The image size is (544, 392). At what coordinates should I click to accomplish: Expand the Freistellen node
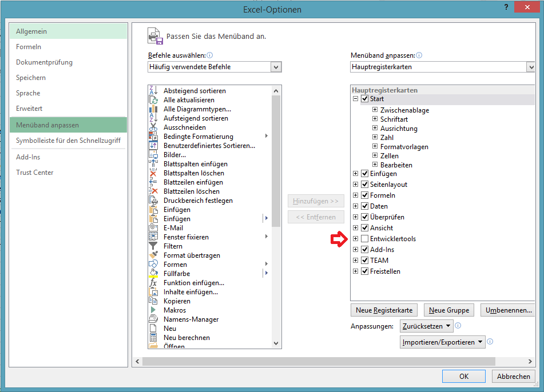click(356, 271)
